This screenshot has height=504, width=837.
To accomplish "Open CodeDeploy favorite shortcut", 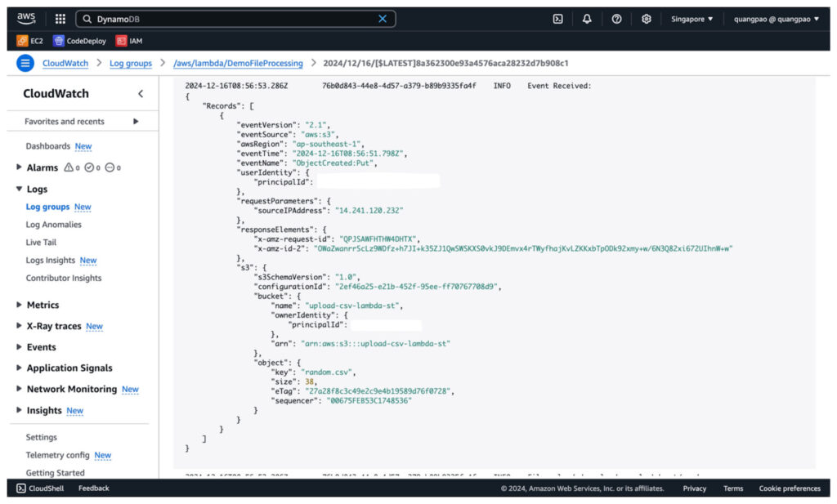I will pyautogui.click(x=79, y=41).
